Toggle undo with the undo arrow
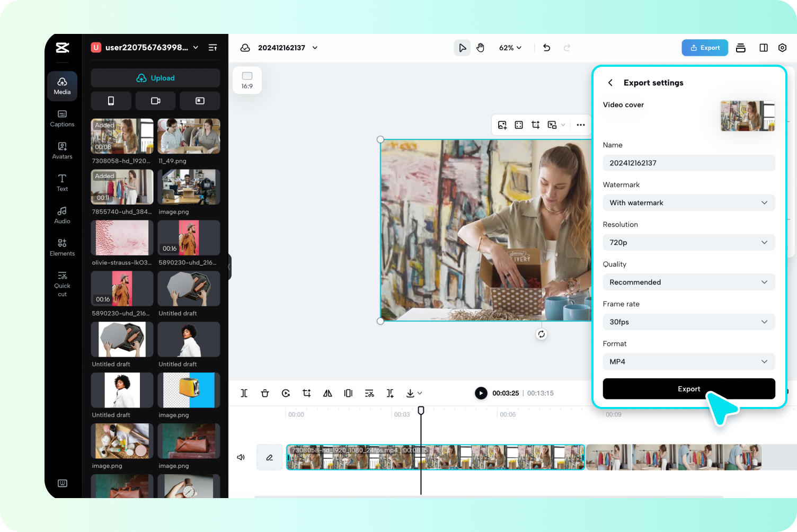The width and height of the screenshot is (797, 532). [546, 48]
